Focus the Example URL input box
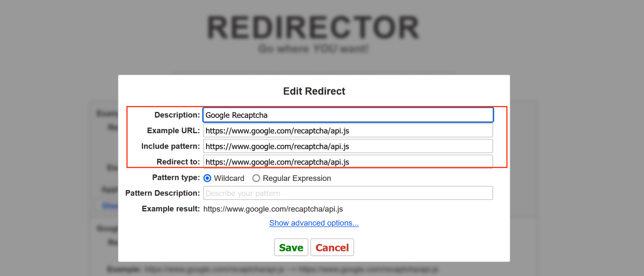Image resolution: width=644 pixels, height=276 pixels. [x=348, y=131]
